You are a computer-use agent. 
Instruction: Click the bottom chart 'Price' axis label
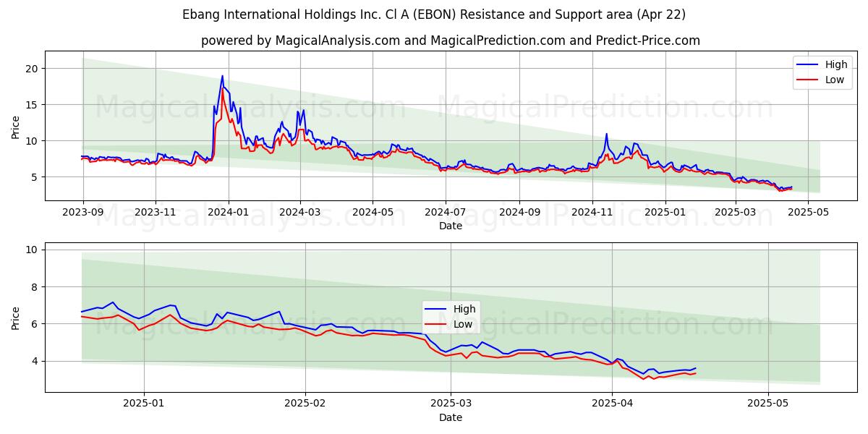16,317
